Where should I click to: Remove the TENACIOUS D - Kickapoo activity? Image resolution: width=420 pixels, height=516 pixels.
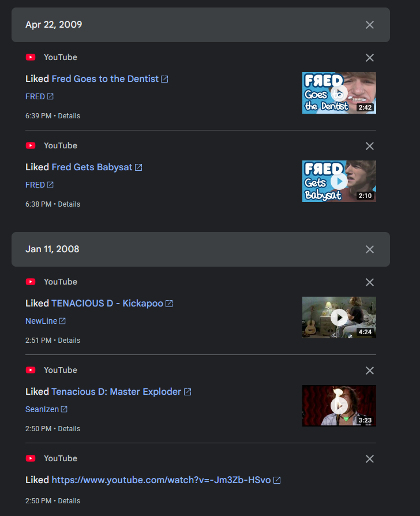coord(370,282)
